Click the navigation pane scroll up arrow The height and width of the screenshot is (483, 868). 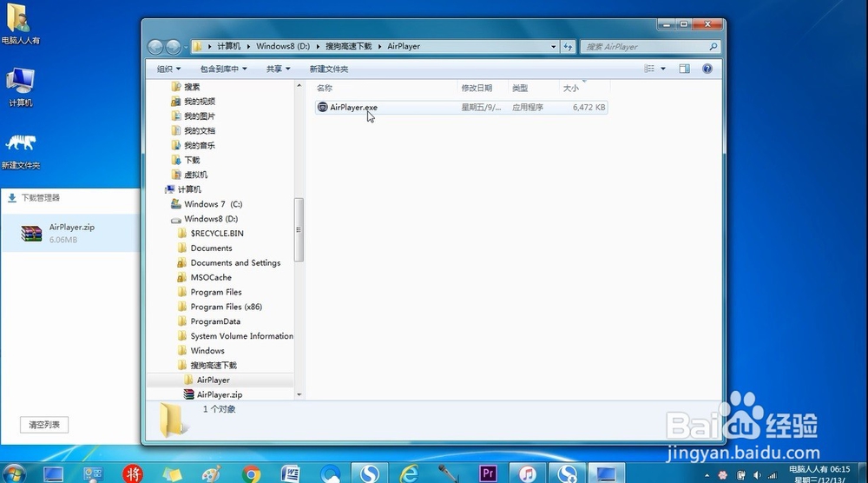click(x=299, y=85)
